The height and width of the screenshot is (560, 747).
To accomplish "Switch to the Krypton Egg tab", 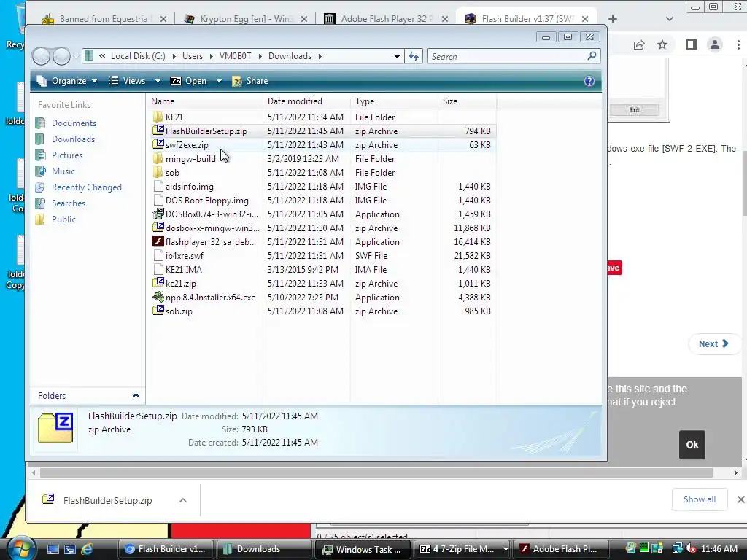I will click(x=247, y=19).
